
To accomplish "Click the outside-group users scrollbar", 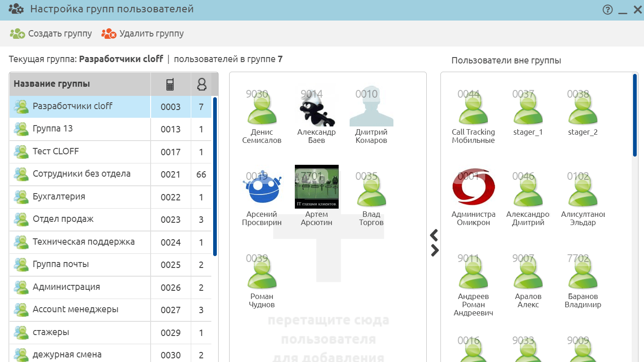I will point(634,115).
